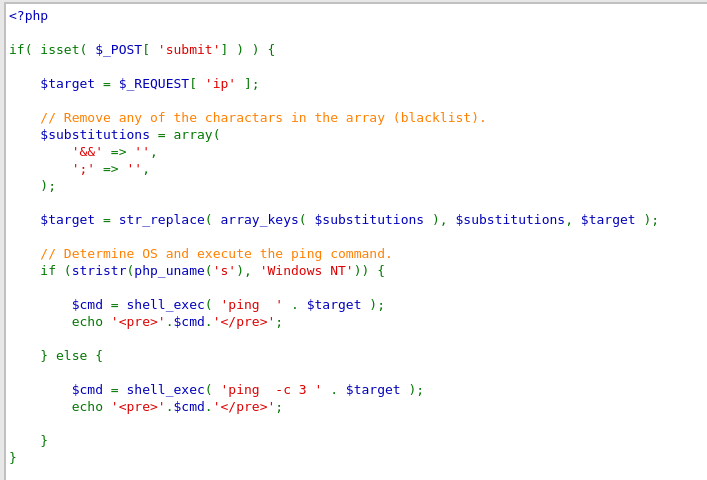The width and height of the screenshot is (707, 480).
Task: Click the '$target = str_replace( array_keys(' line
Action: coord(349,219)
